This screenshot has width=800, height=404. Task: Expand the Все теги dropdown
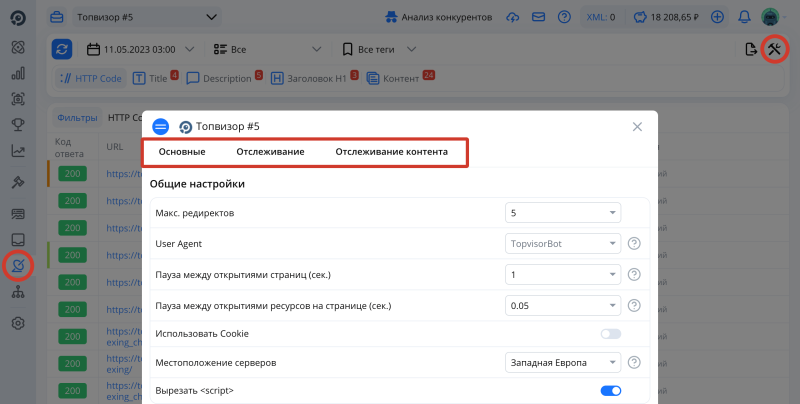pos(379,49)
